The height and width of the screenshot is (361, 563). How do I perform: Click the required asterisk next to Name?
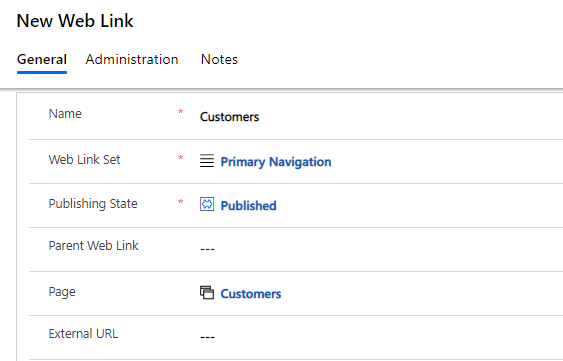coord(181,112)
